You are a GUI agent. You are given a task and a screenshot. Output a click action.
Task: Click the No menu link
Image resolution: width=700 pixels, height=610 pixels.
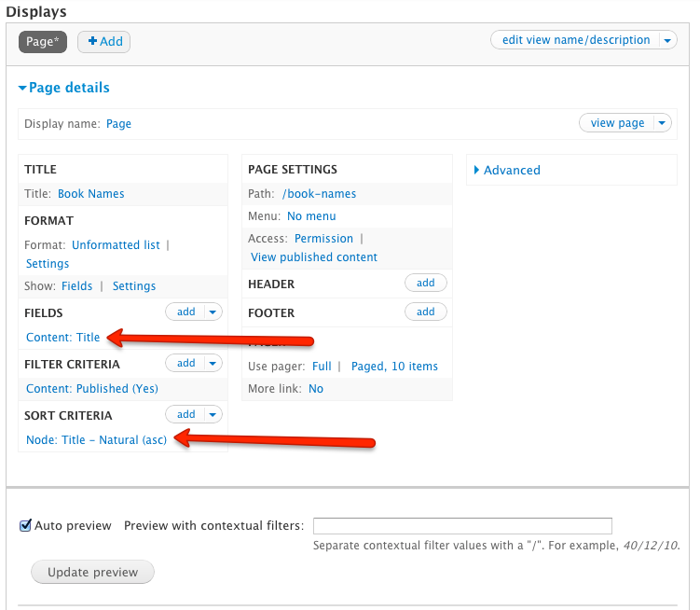tap(311, 216)
